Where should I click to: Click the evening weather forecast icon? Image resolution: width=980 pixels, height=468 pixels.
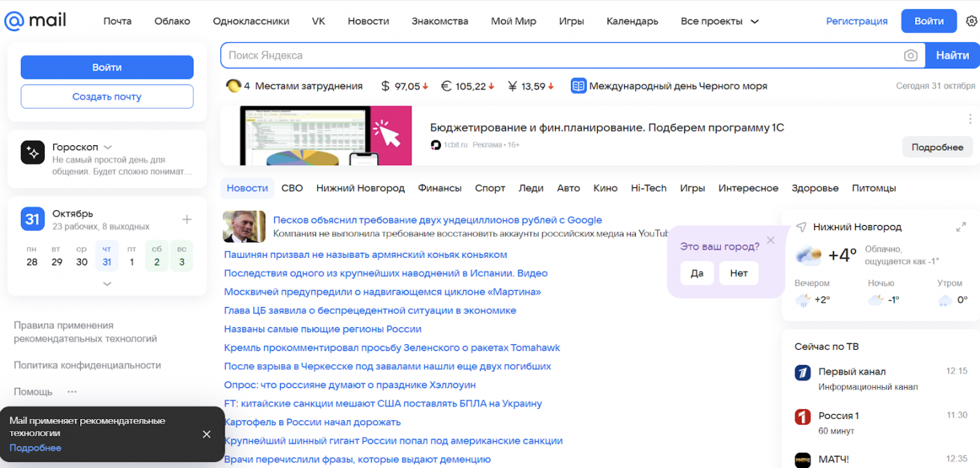[x=802, y=300]
